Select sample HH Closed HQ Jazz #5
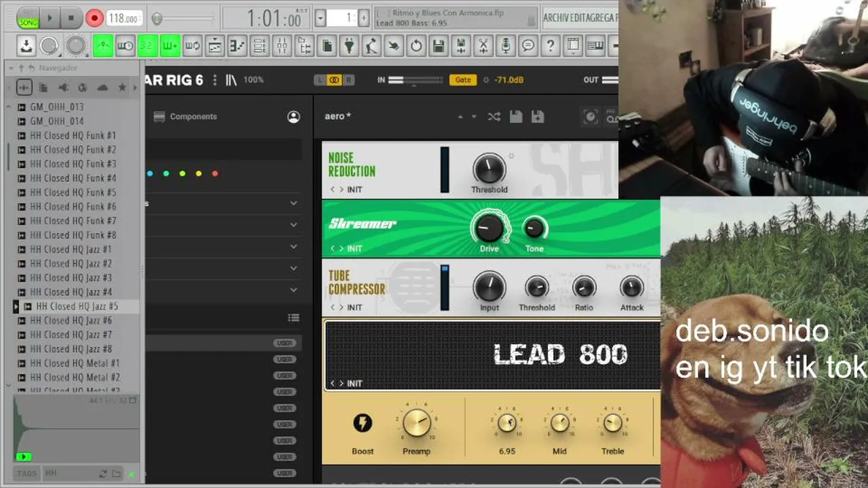Image resolution: width=868 pixels, height=488 pixels. [77, 306]
